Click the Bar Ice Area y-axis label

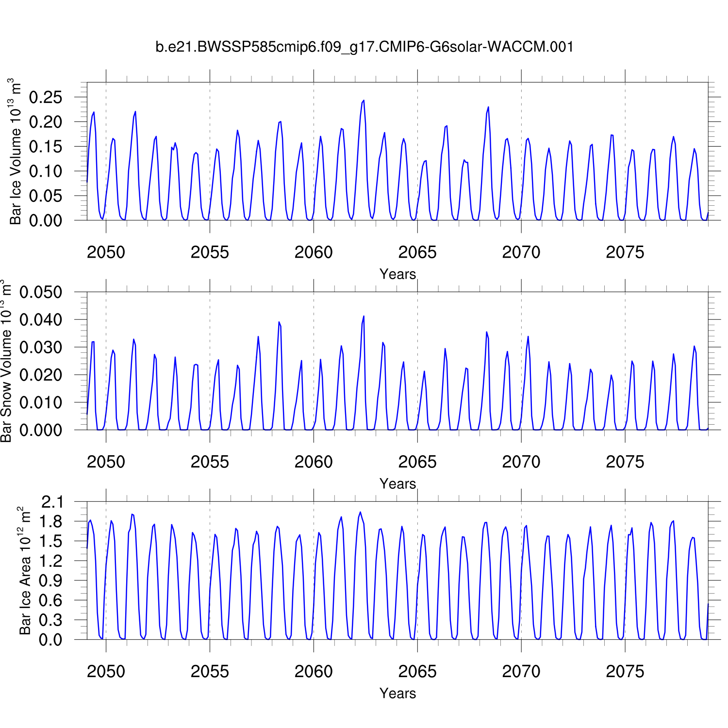(x=25, y=571)
